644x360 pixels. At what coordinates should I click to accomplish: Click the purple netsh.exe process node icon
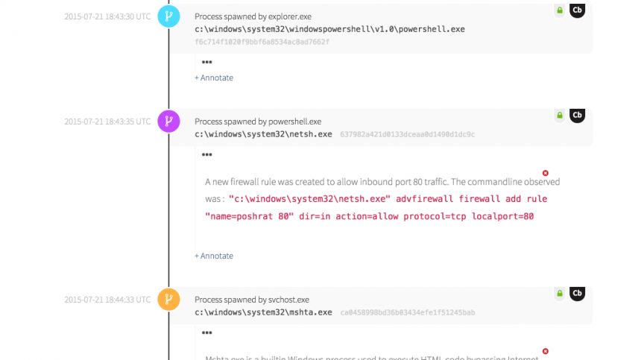point(169,121)
